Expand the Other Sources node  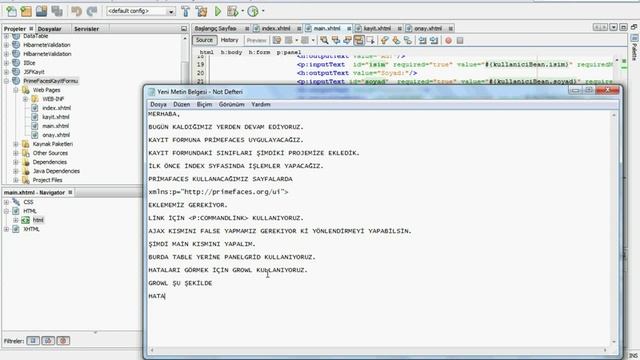[16, 153]
